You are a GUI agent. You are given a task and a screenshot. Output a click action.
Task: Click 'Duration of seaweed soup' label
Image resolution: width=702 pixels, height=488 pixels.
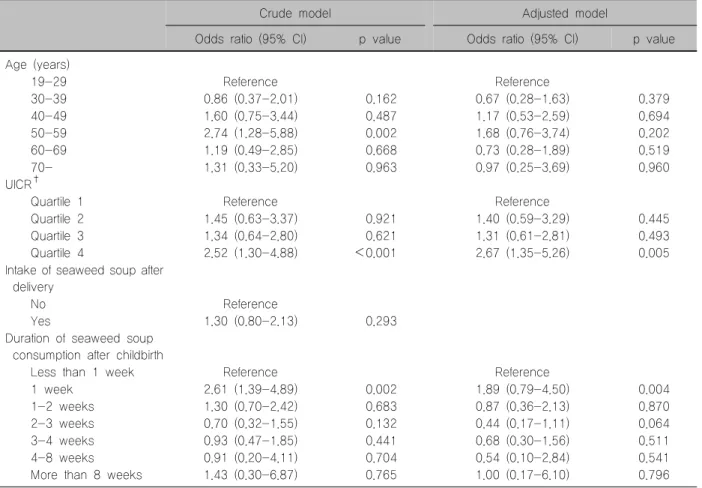coord(79,338)
